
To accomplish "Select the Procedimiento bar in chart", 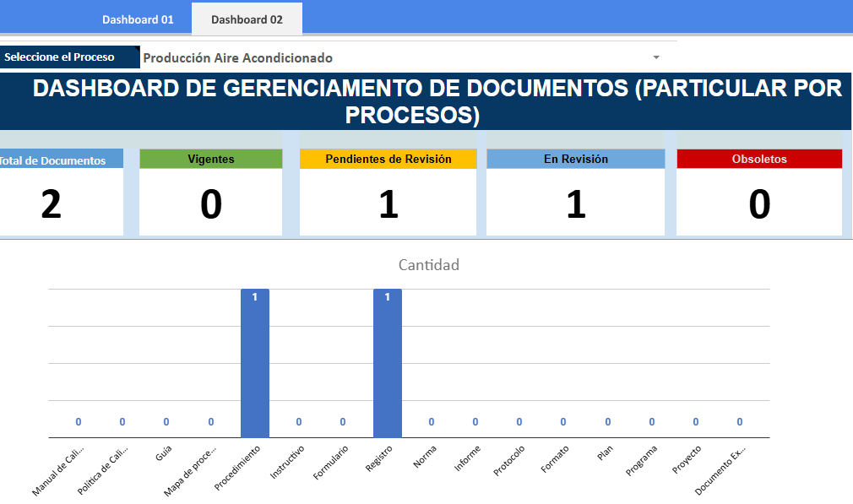I will [254, 363].
